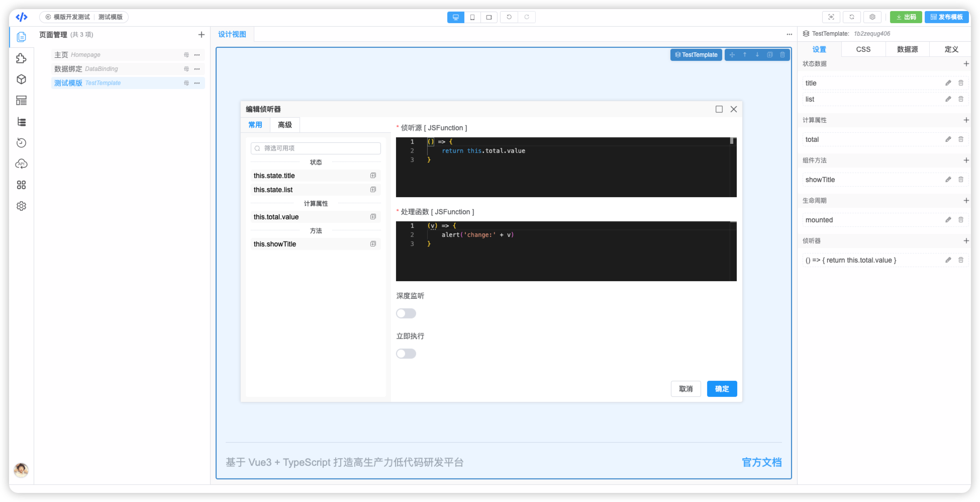Open the four-squares apps sidebar icon
The width and height of the screenshot is (980, 502).
click(21, 185)
